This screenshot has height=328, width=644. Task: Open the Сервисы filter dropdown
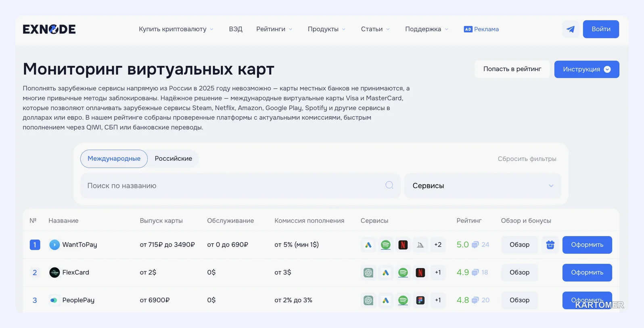click(x=483, y=186)
